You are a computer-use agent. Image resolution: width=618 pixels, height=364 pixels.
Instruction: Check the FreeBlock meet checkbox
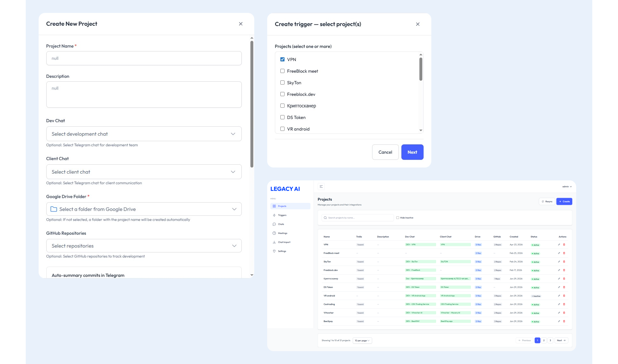tap(282, 71)
